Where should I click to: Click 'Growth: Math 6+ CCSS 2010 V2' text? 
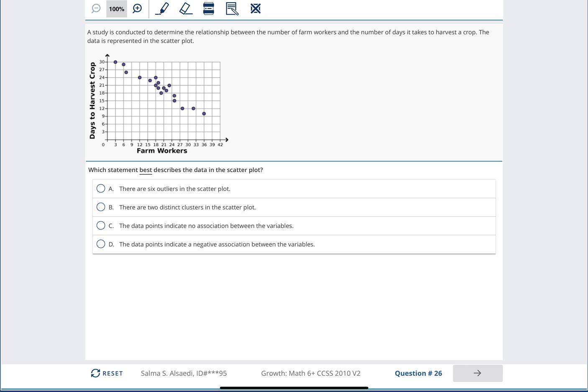point(311,373)
